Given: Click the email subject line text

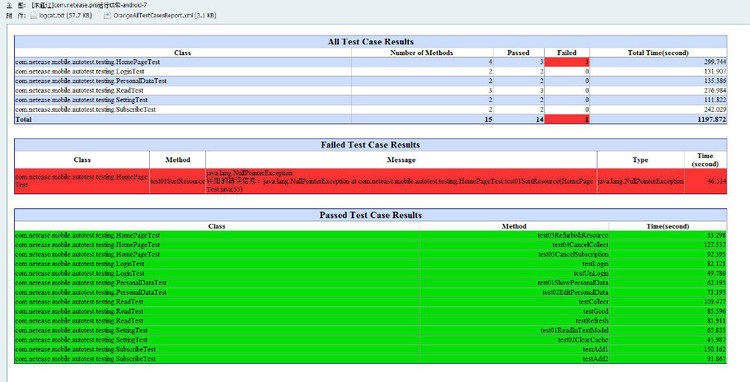Looking at the screenshot, I should click(x=89, y=5).
